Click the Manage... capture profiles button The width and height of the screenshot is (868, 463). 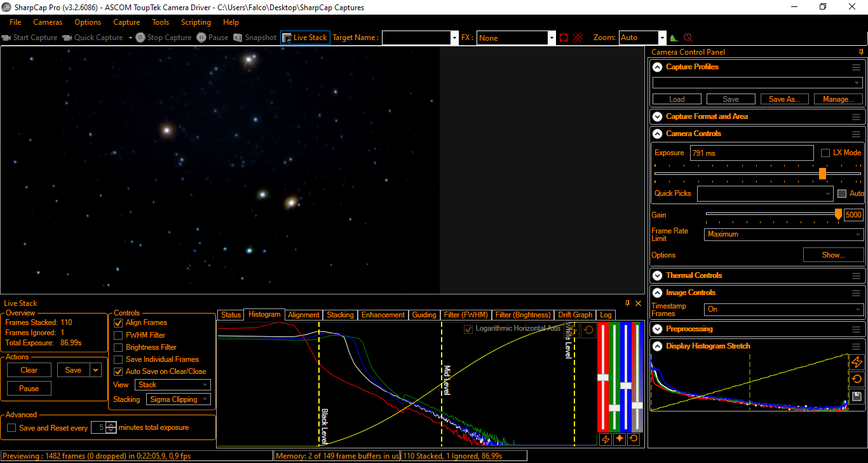838,99
